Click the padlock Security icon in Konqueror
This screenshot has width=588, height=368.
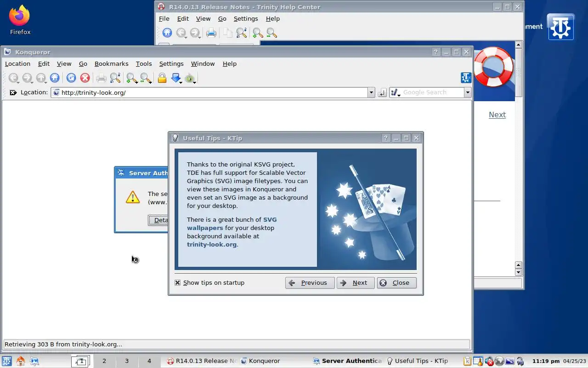162,78
